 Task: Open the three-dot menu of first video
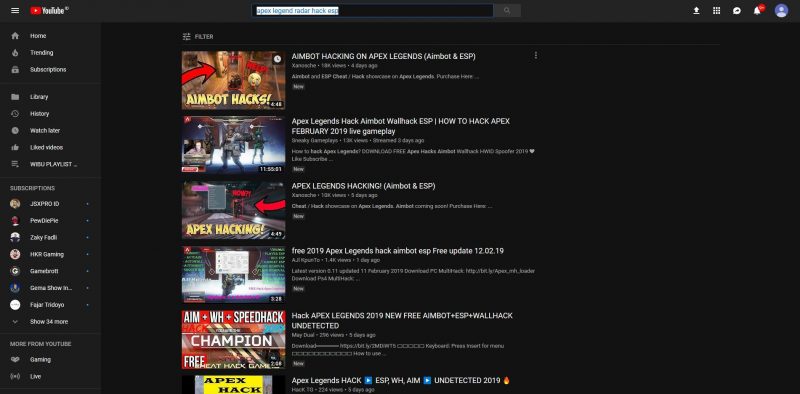click(535, 56)
